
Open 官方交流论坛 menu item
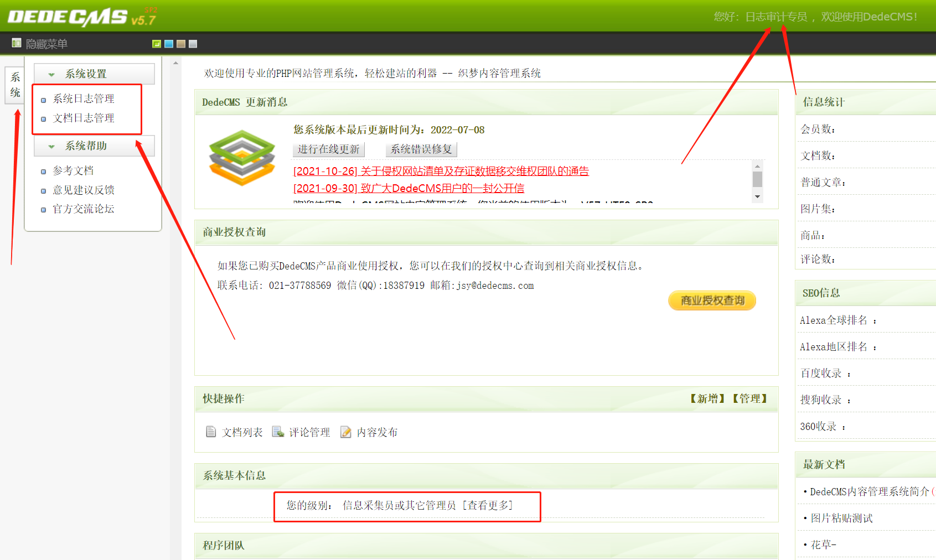[x=84, y=209]
